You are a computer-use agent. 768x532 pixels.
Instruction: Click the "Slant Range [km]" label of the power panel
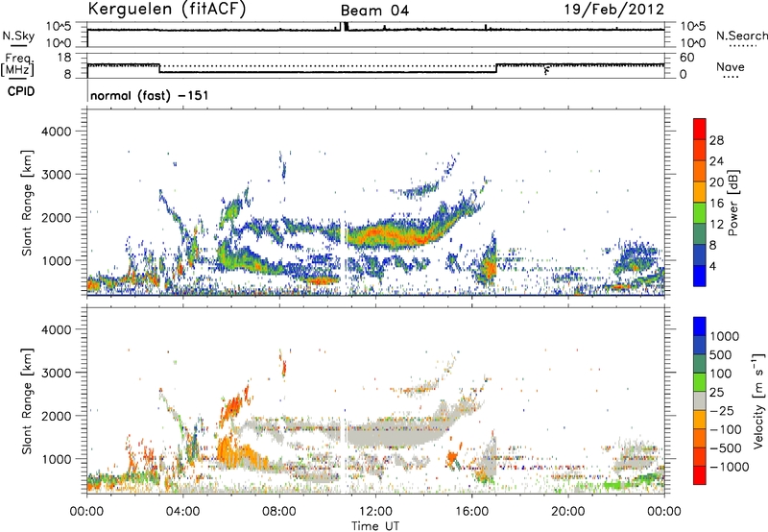(27, 203)
